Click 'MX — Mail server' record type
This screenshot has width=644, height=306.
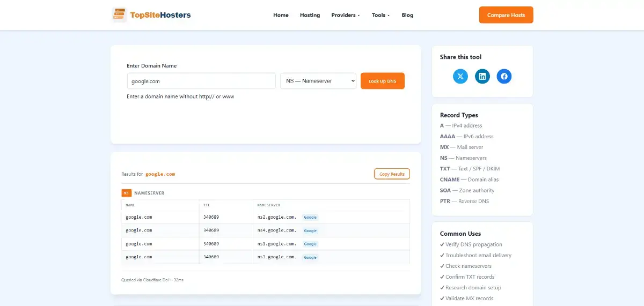[462, 147]
